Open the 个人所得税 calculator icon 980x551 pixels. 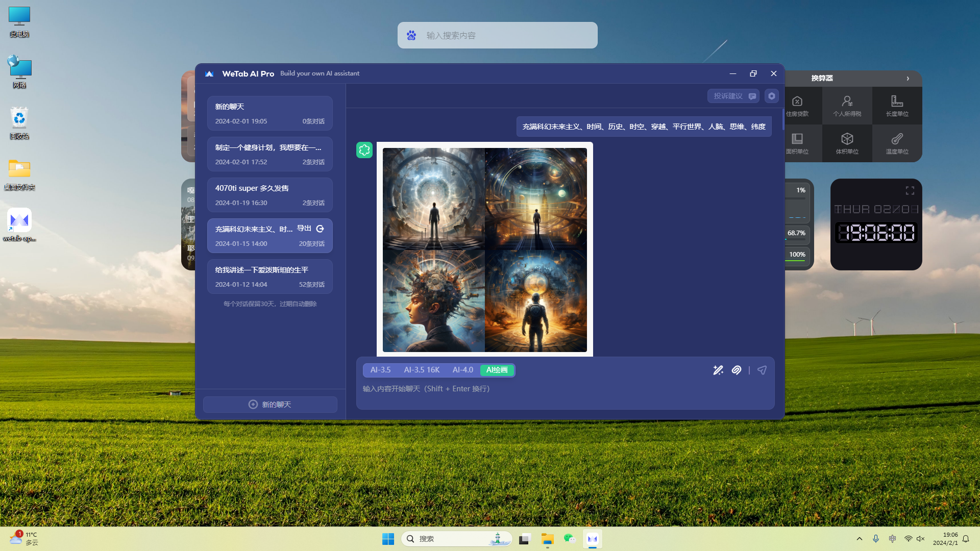847,106
